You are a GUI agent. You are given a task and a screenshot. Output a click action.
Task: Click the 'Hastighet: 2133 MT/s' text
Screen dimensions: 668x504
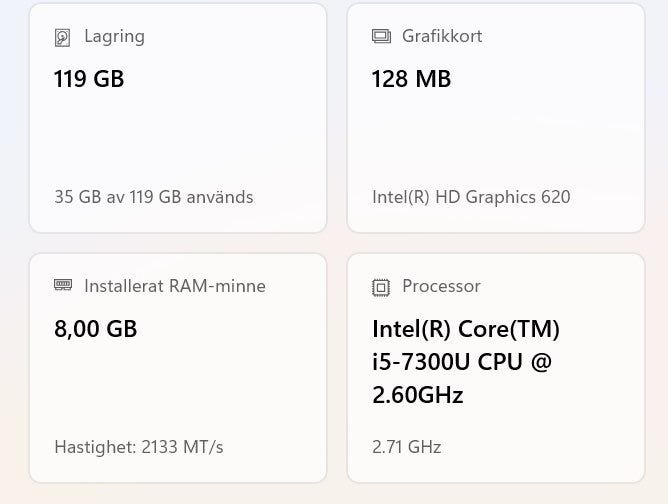(x=139, y=447)
